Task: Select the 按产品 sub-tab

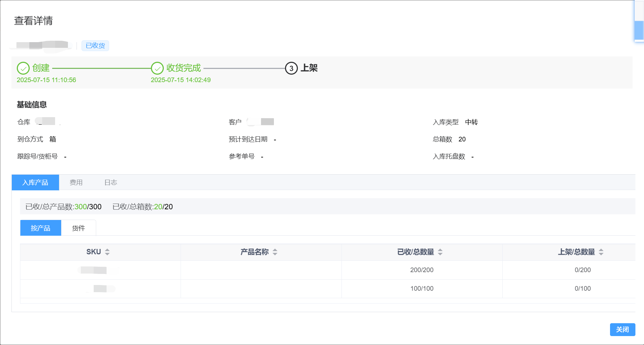Action: click(40, 227)
